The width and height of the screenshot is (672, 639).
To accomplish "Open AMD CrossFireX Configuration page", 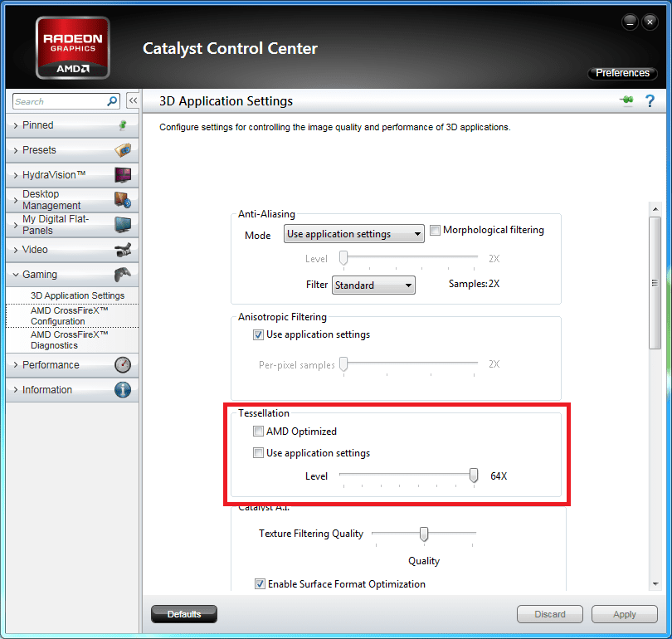I will pos(72,316).
